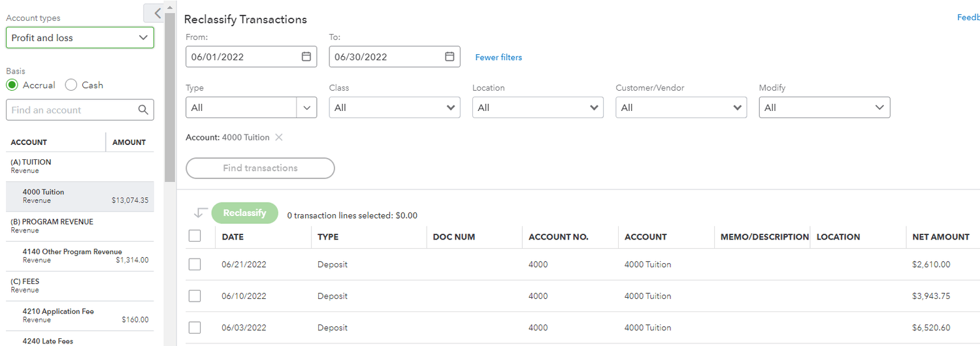Open the Modify filter dropdown
The width and height of the screenshot is (980, 346).
click(x=825, y=108)
